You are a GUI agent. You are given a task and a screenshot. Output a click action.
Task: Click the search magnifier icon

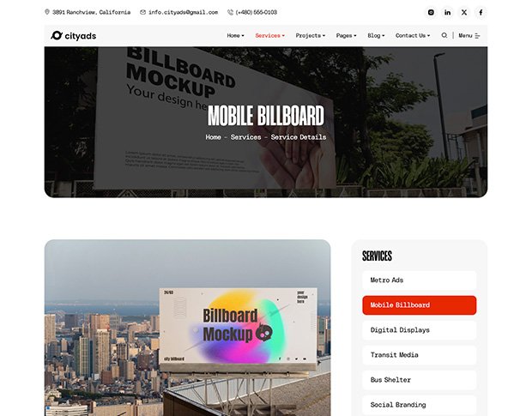click(444, 36)
